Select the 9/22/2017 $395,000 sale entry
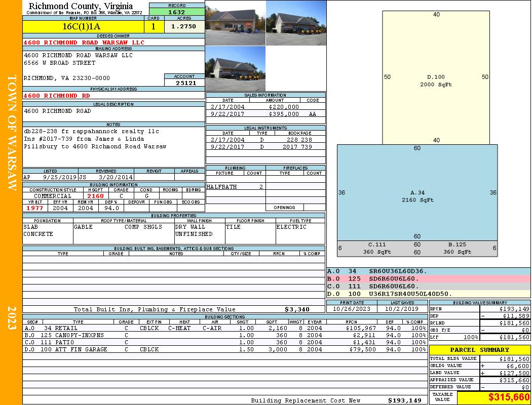This screenshot has height=405, width=532. click(x=265, y=114)
